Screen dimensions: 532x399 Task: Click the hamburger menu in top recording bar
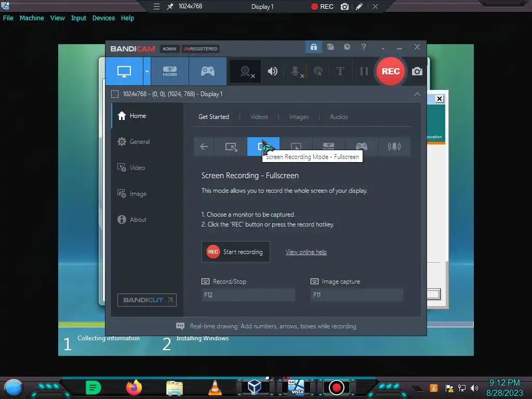156,6
